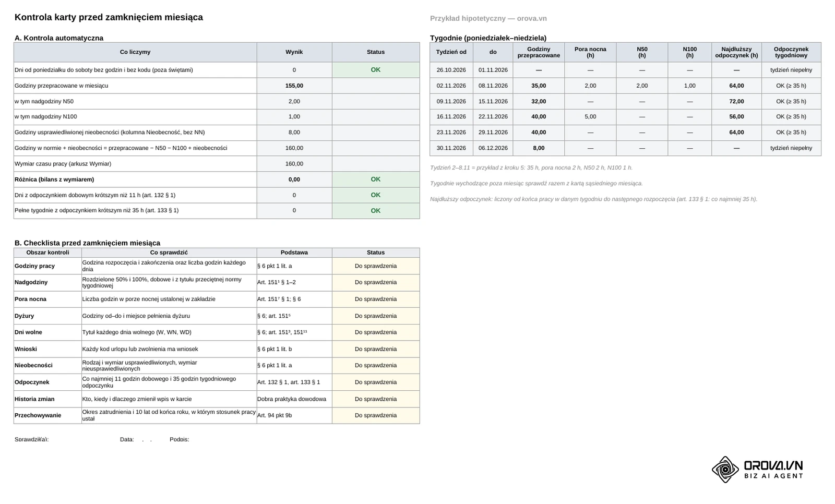The height and width of the screenshot is (504, 835).
Task: Open the Przechowywanie status cell
Action: click(376, 415)
